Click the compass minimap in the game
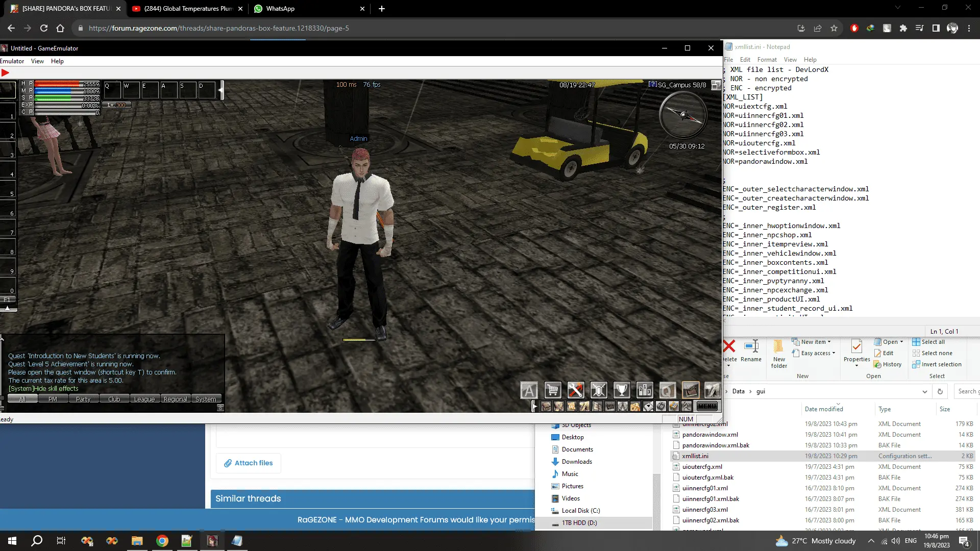 683,115
